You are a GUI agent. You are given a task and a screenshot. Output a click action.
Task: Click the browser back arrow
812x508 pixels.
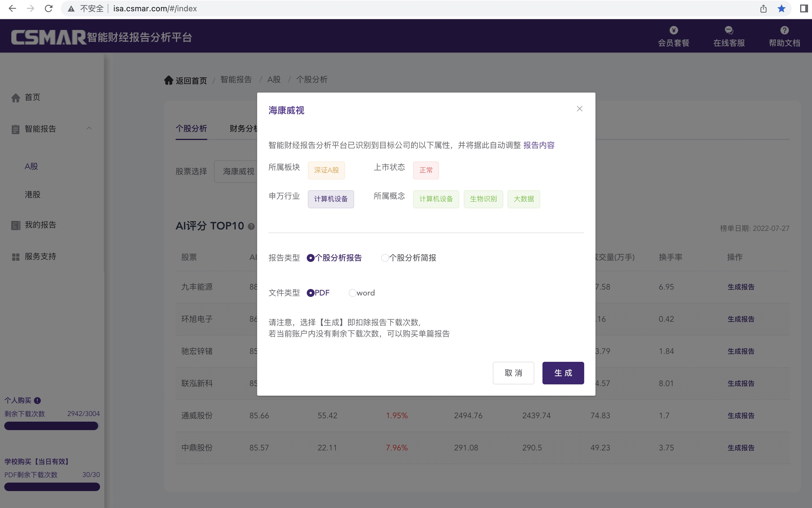tap(12, 8)
